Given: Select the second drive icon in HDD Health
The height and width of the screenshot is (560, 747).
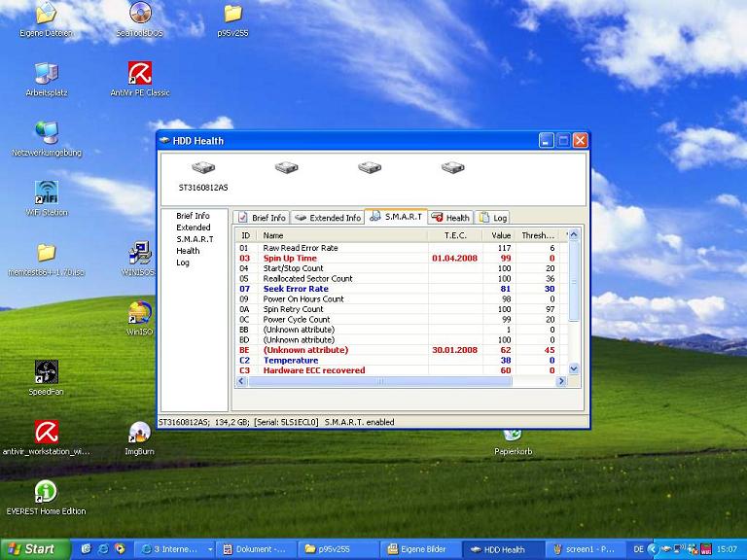Looking at the screenshot, I should point(286,168).
